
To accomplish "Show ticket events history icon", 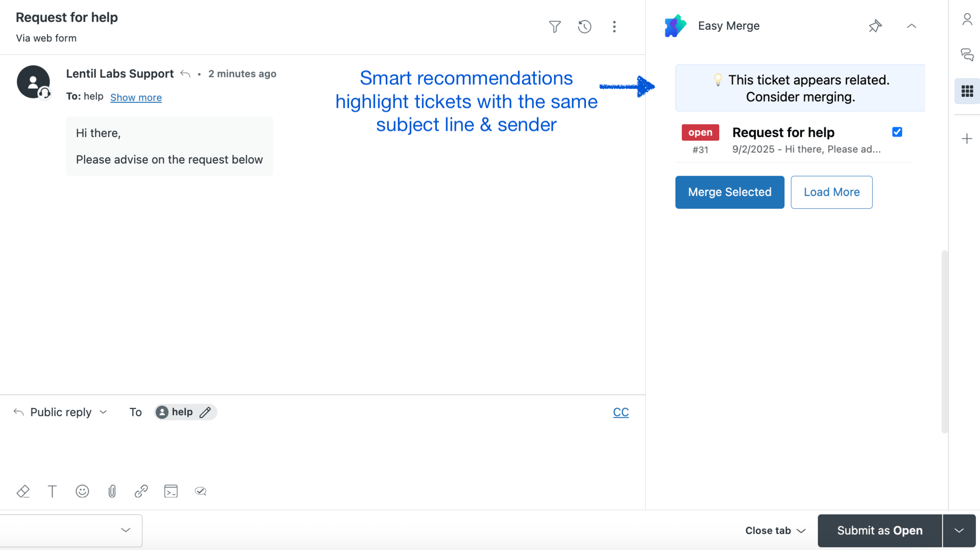I will click(x=584, y=27).
